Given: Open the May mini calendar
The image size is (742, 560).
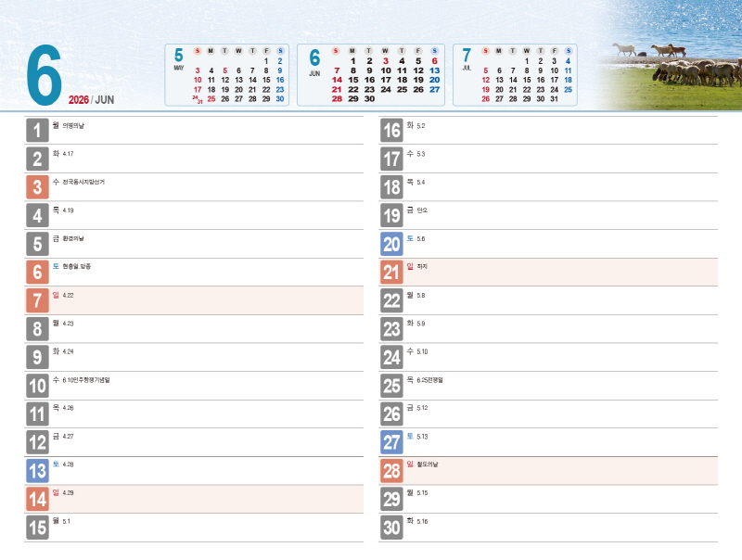Looking at the screenshot, I should pyautogui.click(x=229, y=75).
